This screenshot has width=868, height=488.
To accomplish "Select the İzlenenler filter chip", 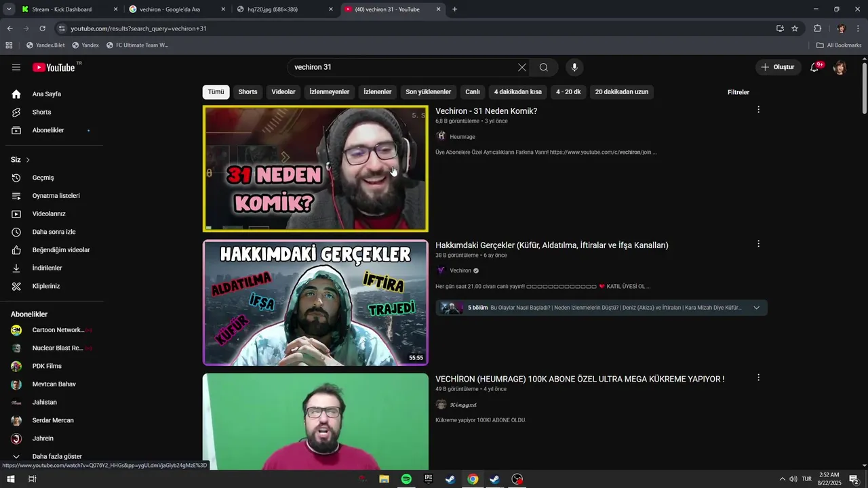I will point(378,92).
